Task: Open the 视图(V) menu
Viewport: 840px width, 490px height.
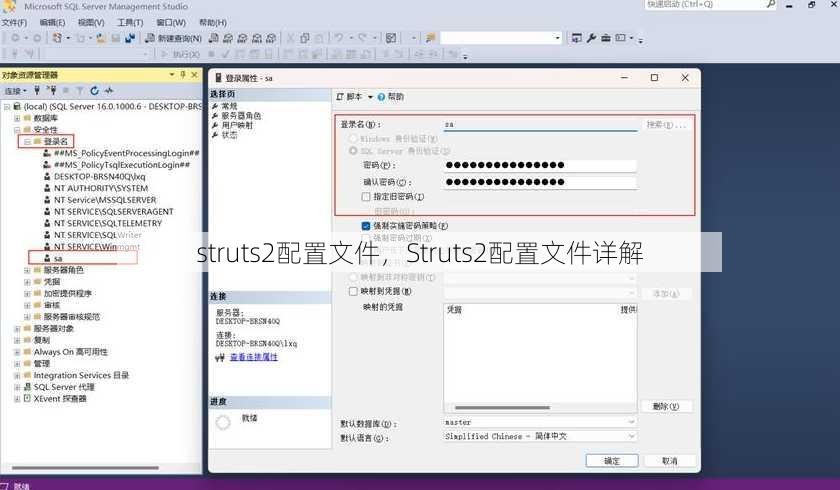Action: pos(91,22)
